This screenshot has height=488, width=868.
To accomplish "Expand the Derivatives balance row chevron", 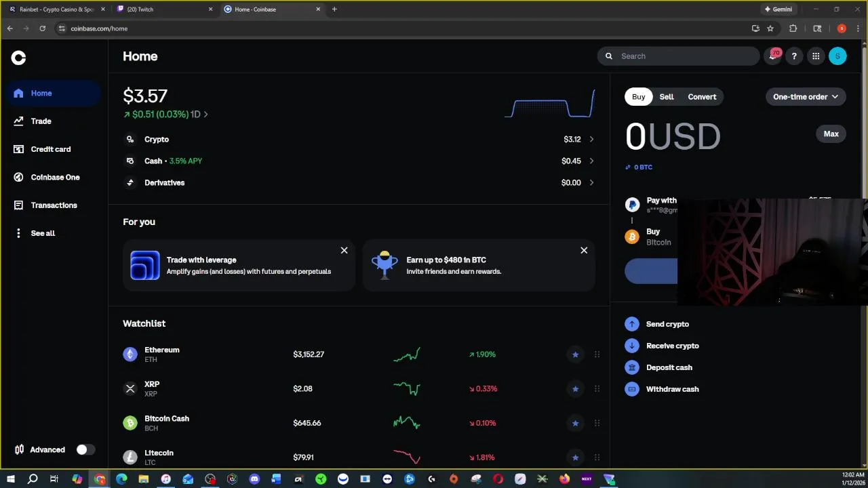I will (591, 182).
